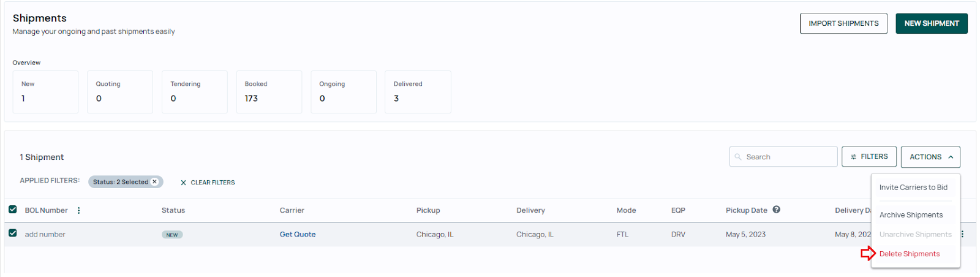Click the Import Shipments button
Viewport: 980px width, 277px height.
[x=843, y=23]
